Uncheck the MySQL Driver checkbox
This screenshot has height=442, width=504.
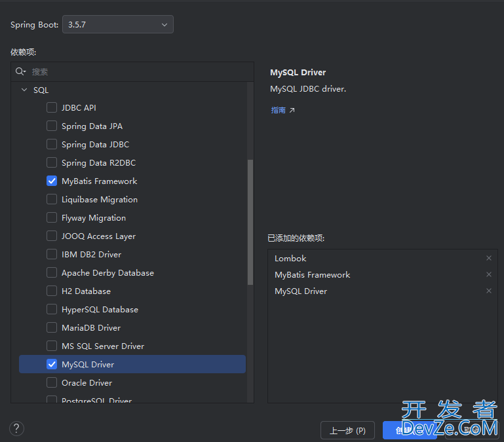pos(52,364)
